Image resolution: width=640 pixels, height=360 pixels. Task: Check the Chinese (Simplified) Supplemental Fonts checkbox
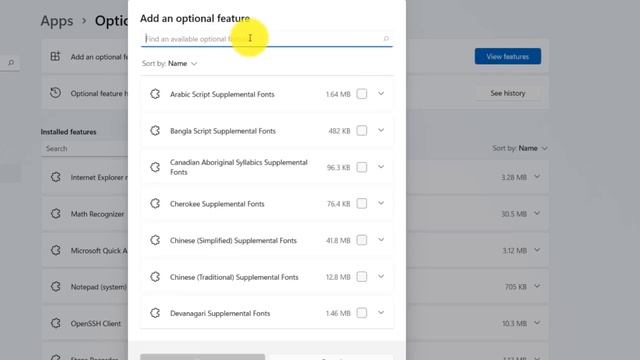coord(362,240)
